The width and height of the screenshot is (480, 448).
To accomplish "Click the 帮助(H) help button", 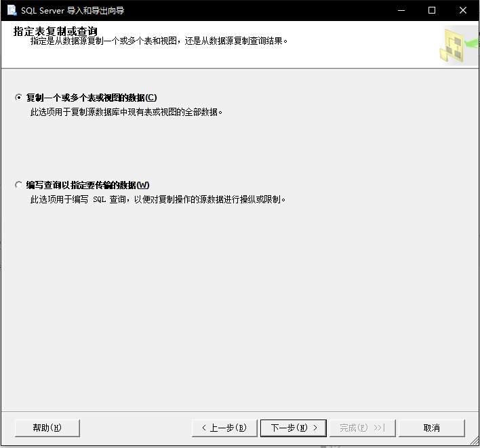I will (47, 428).
